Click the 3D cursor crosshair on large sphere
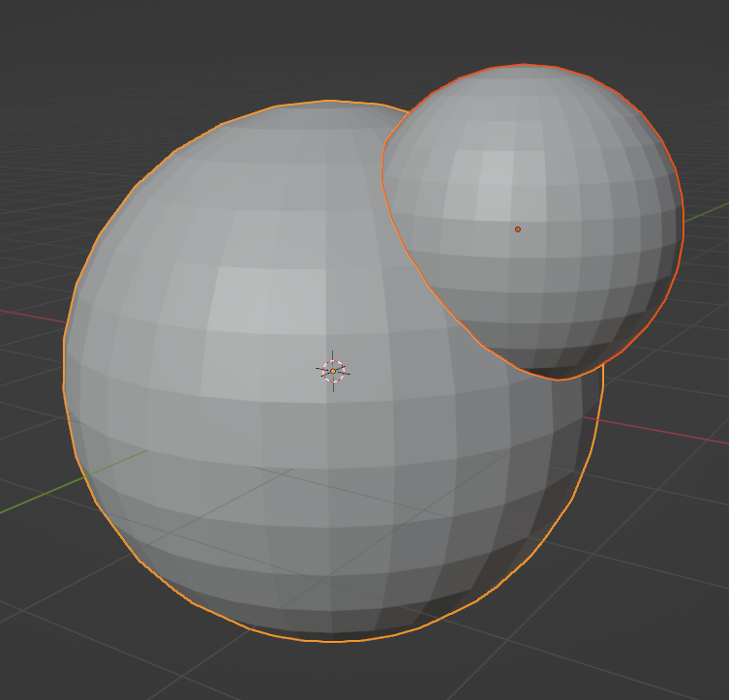Image resolution: width=729 pixels, height=700 pixels. 333,372
